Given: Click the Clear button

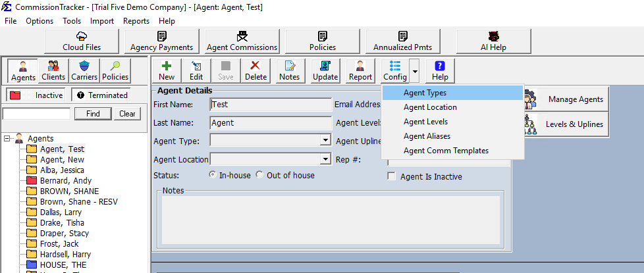Looking at the screenshot, I should 127,114.
